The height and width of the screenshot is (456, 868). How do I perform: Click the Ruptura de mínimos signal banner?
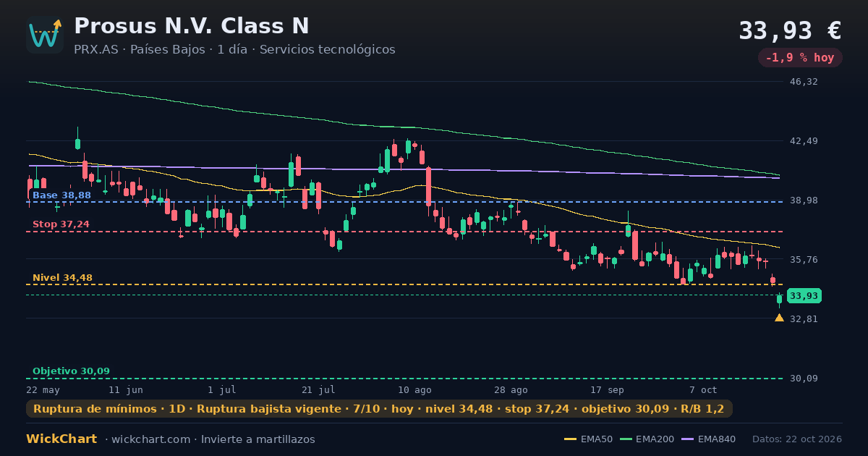[x=379, y=409]
